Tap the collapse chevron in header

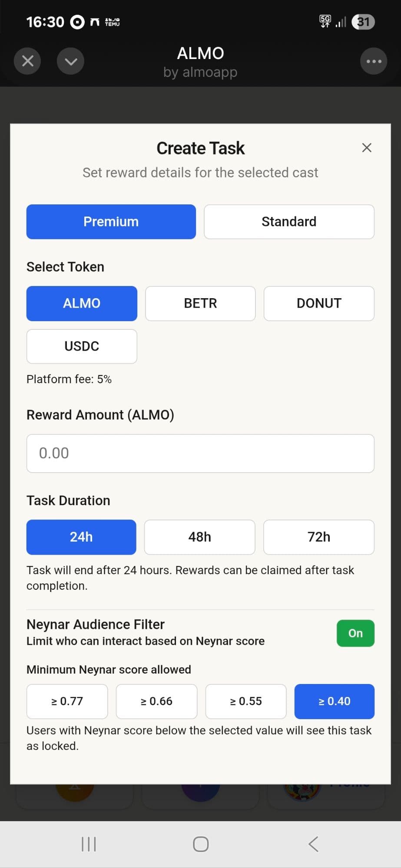coord(70,61)
